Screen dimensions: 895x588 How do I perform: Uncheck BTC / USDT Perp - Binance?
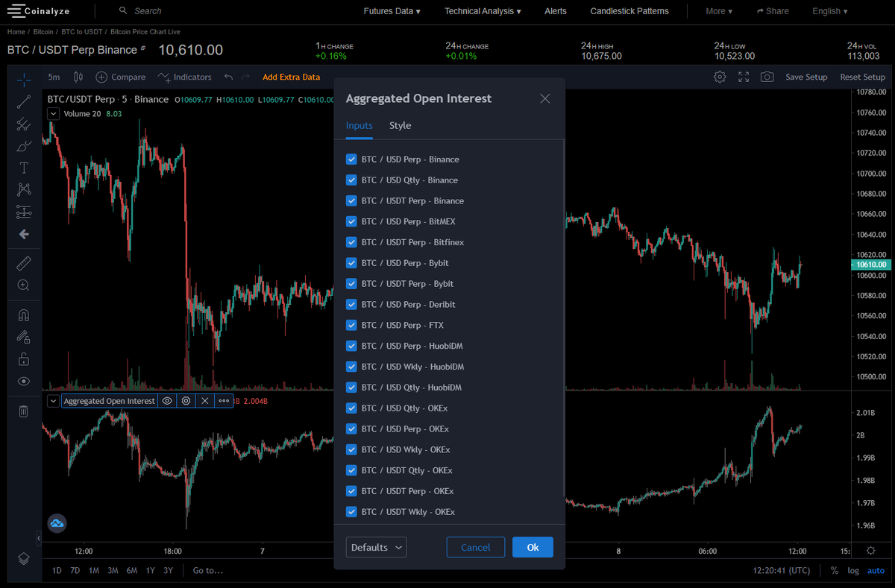(351, 201)
